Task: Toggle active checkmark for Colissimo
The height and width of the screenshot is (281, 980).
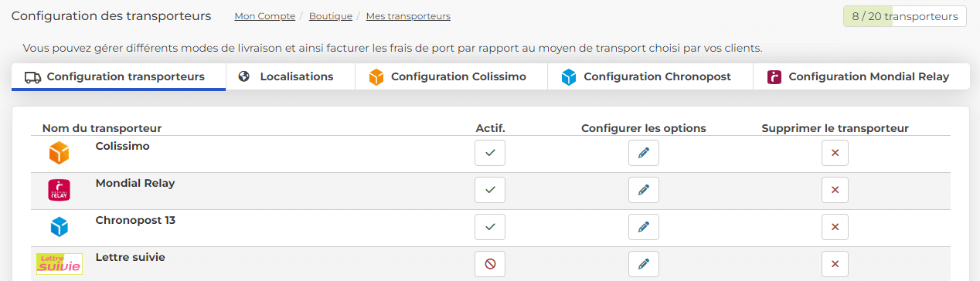Action: pos(490,153)
